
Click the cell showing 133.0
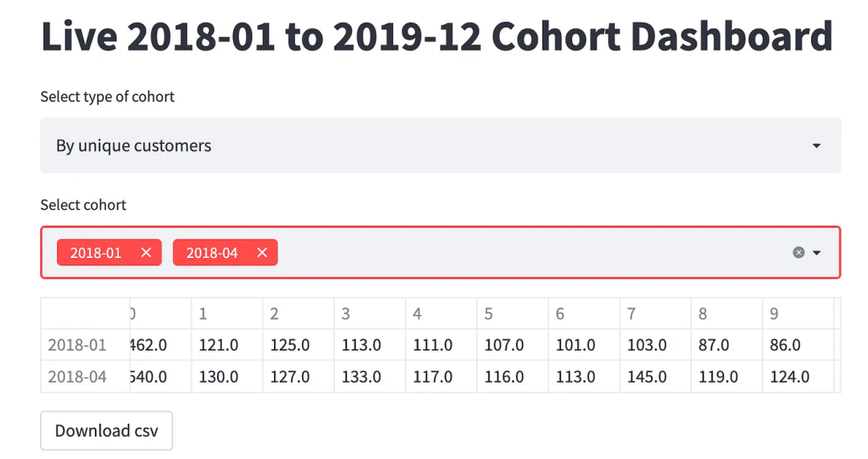click(x=361, y=376)
